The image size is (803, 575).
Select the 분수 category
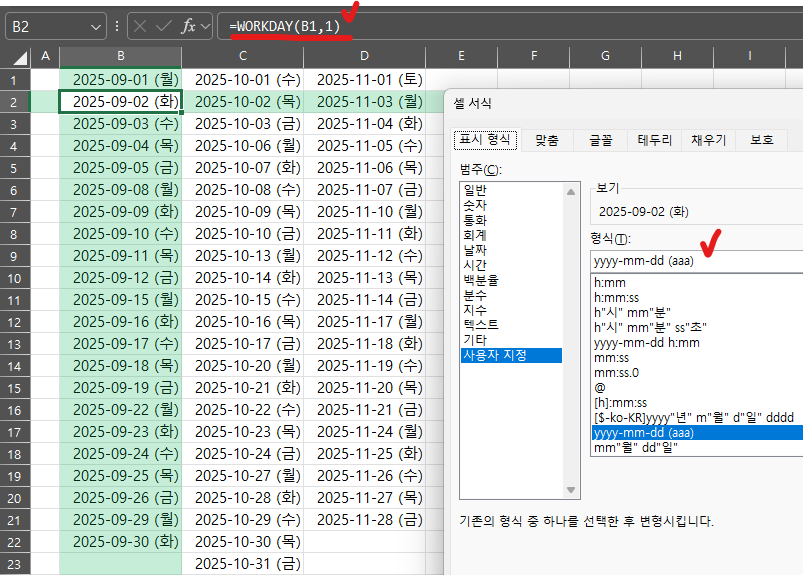[511, 295]
